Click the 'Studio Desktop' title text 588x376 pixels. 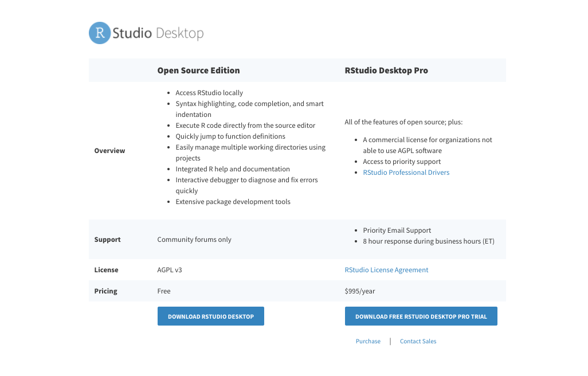pos(158,33)
